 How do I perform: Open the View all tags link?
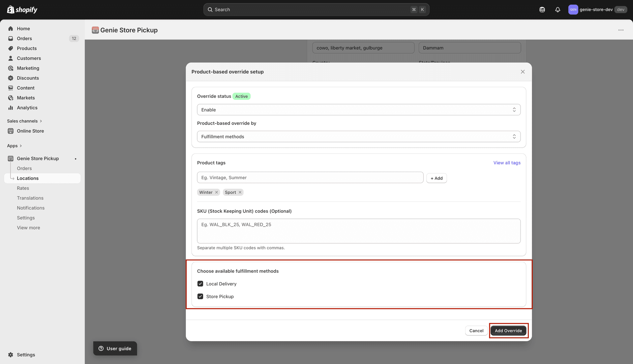click(x=507, y=163)
